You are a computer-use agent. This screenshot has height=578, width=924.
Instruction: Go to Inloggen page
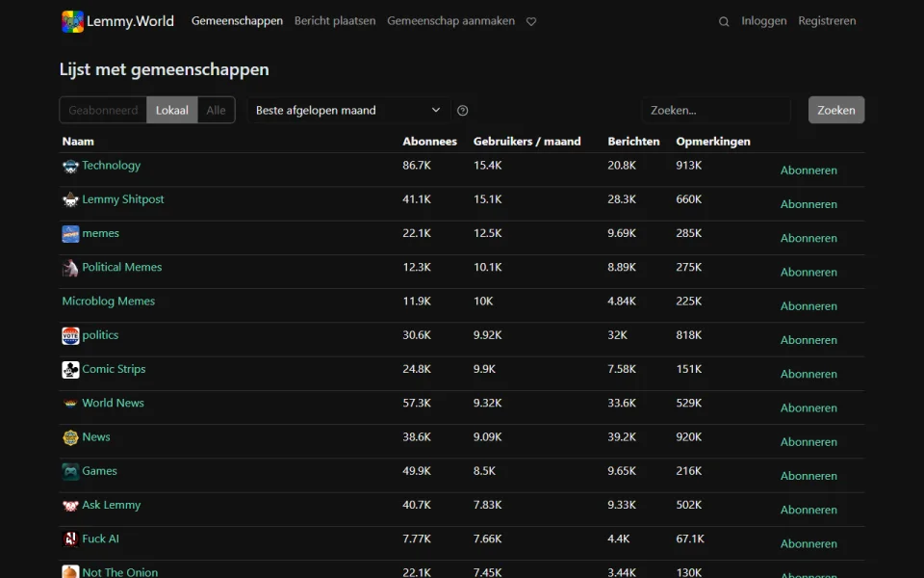click(763, 20)
